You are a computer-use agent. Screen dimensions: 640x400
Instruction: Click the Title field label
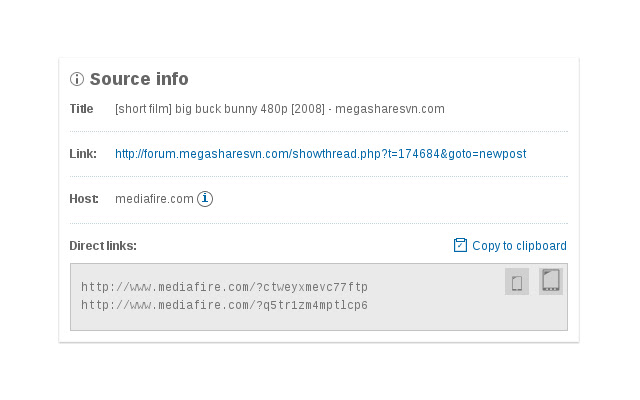click(81, 109)
